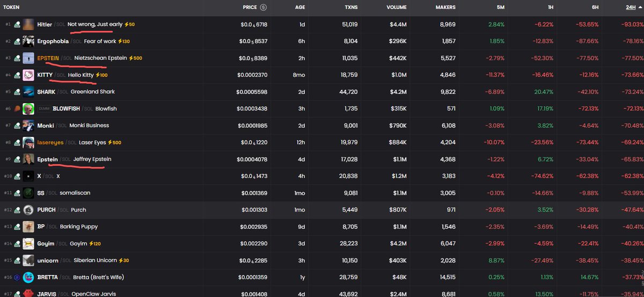Sort table by TXNS column header

click(x=350, y=8)
